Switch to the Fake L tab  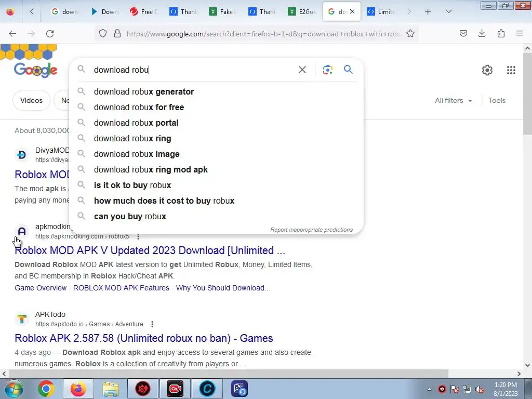pos(223,11)
